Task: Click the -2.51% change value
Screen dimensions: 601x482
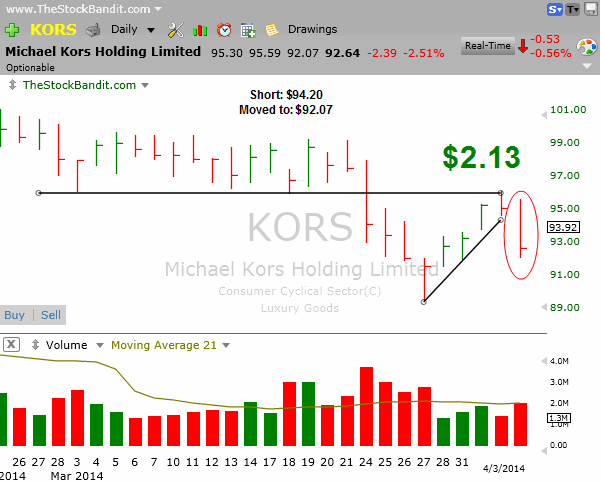Action: click(x=424, y=53)
